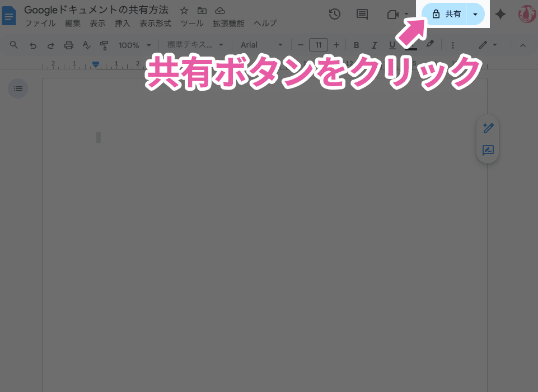Viewport: 538px width, 392px height.
Task: Increase font size with plus button
Action: tap(336, 45)
